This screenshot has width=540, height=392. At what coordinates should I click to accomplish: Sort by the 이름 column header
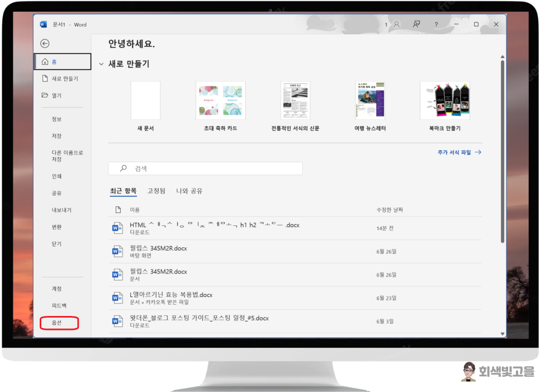coord(135,210)
